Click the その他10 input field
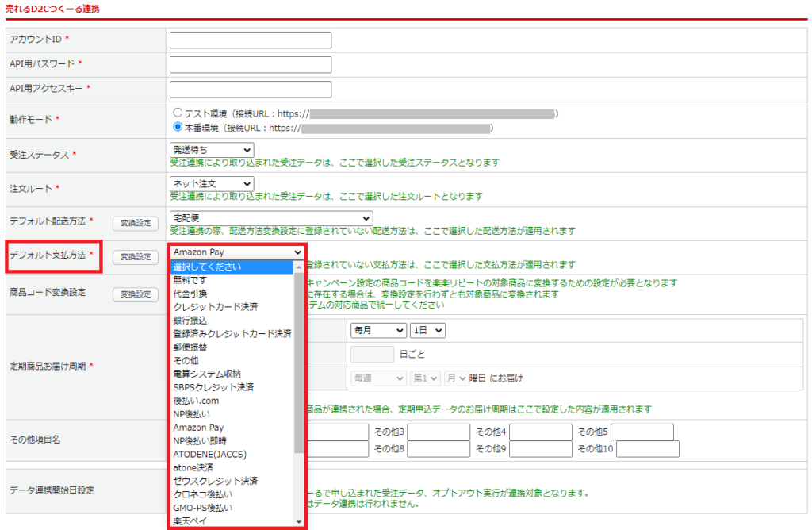The width and height of the screenshot is (812, 530). coord(647,449)
